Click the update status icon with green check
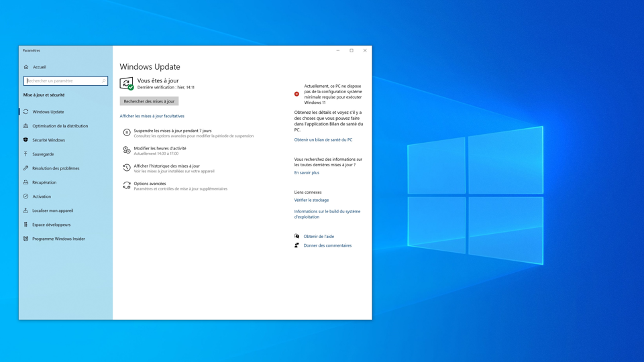The image size is (644, 362). [x=127, y=83]
